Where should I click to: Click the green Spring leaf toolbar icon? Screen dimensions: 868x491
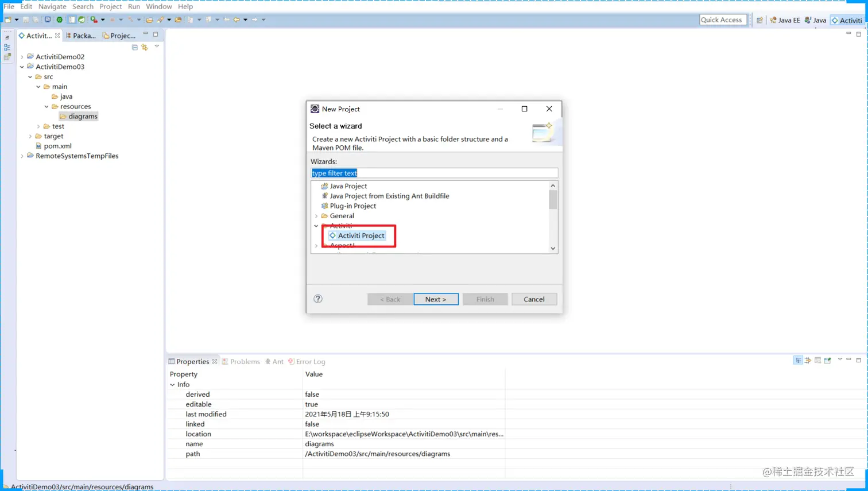[x=82, y=20]
